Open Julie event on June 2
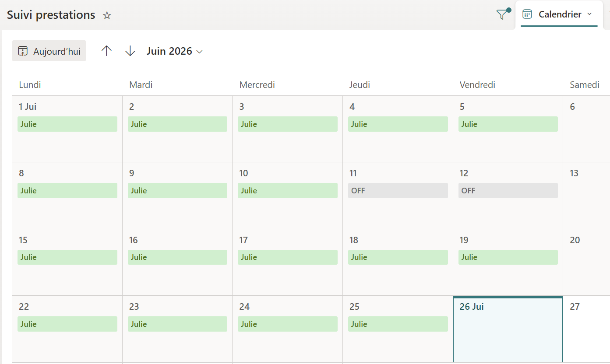Screen dimensions: 610x364 (x=177, y=124)
